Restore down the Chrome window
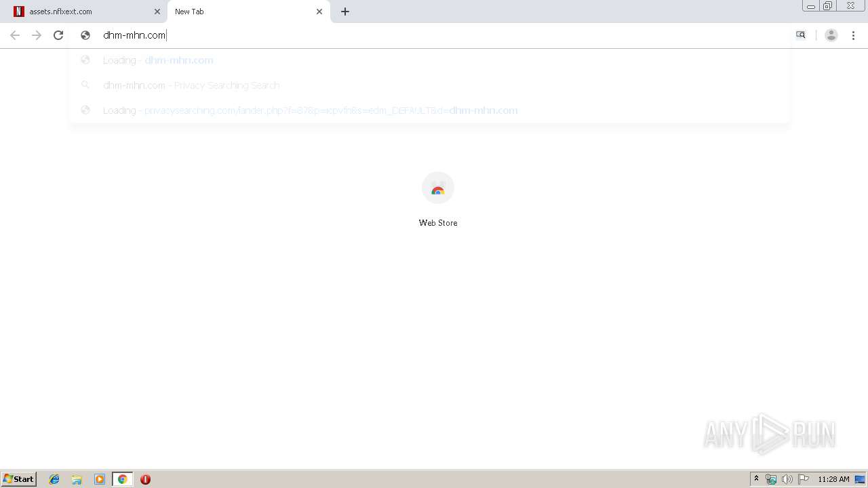 [828, 6]
